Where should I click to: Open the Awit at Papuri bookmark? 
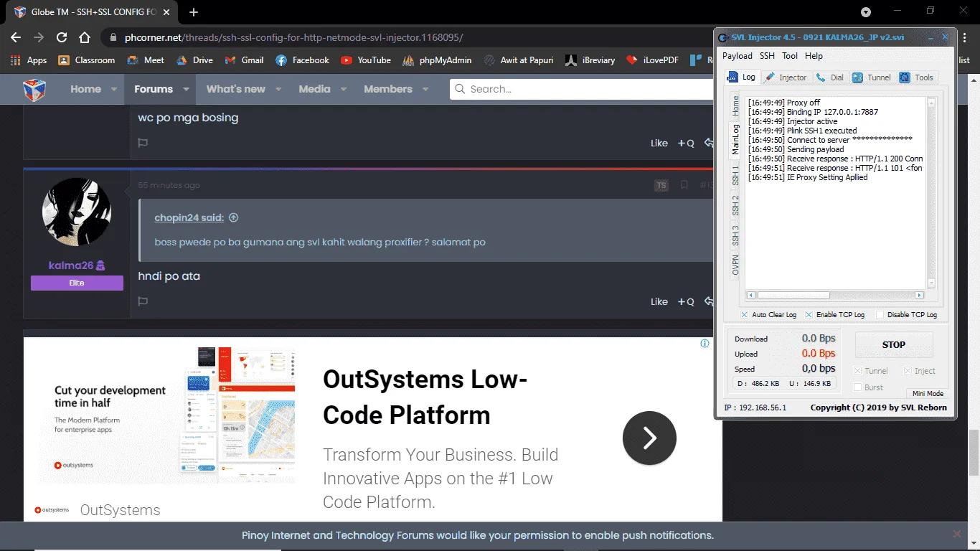(519, 60)
